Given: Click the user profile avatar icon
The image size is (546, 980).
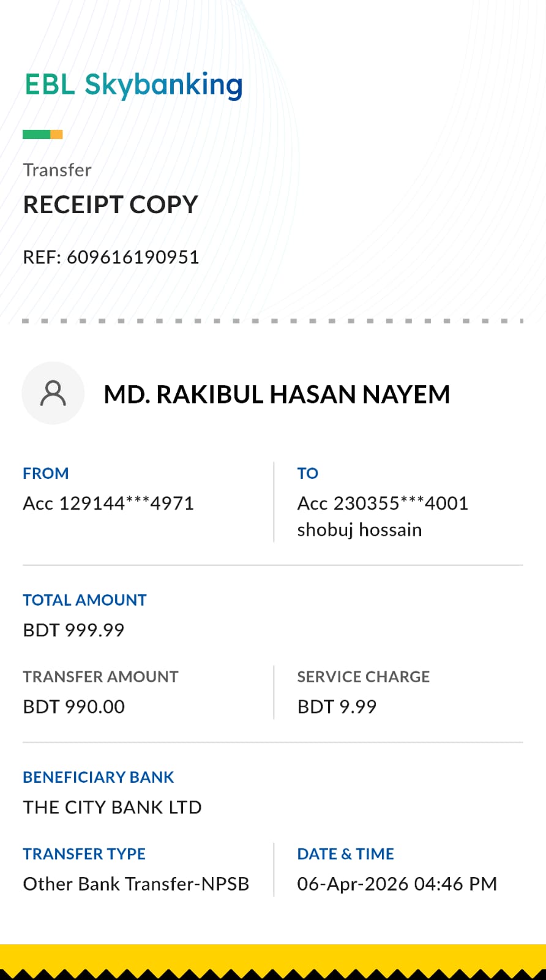Looking at the screenshot, I should [53, 393].
